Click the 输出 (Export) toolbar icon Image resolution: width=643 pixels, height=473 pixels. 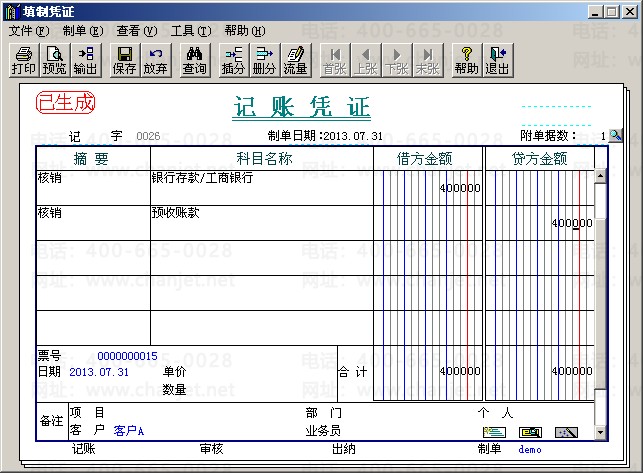point(85,60)
